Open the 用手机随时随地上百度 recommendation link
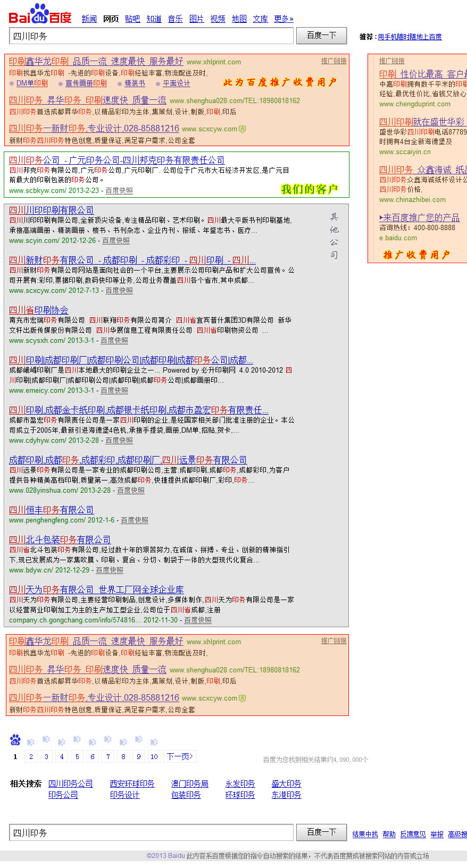This screenshot has width=467, height=868. coord(410,37)
